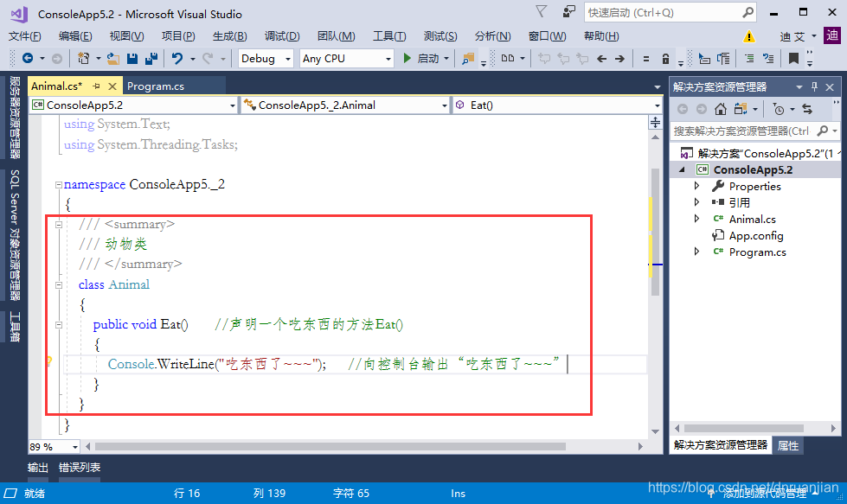This screenshot has width=847, height=504.
Task: Click the yellow warning notification icon
Action: 748,36
